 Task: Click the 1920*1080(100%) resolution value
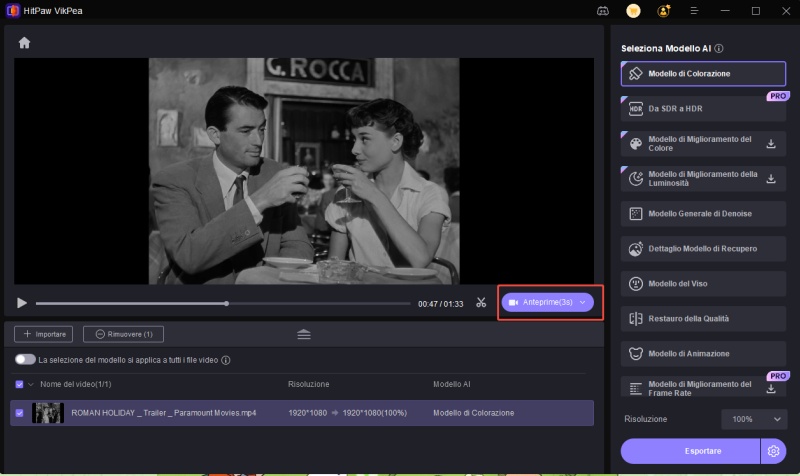(374, 413)
